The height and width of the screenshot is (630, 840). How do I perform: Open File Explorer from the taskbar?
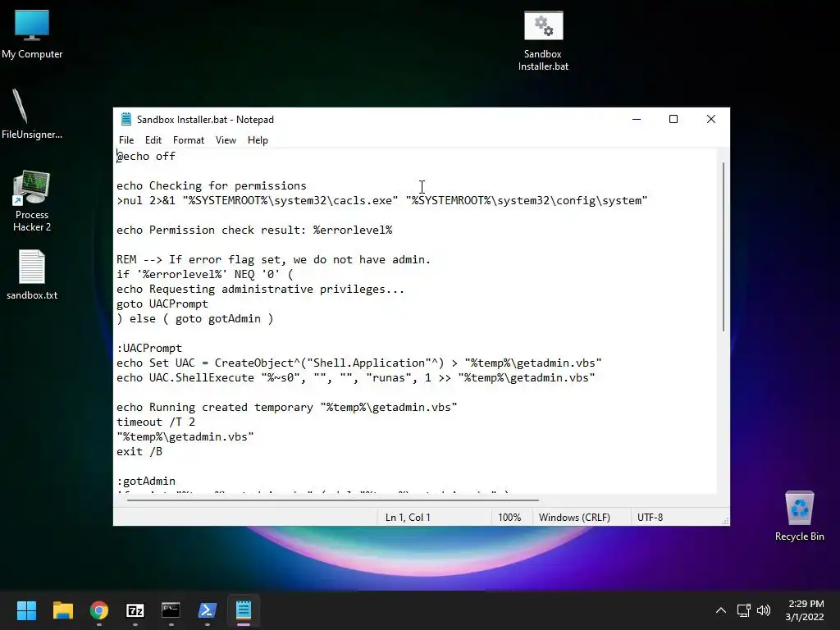[x=62, y=610]
